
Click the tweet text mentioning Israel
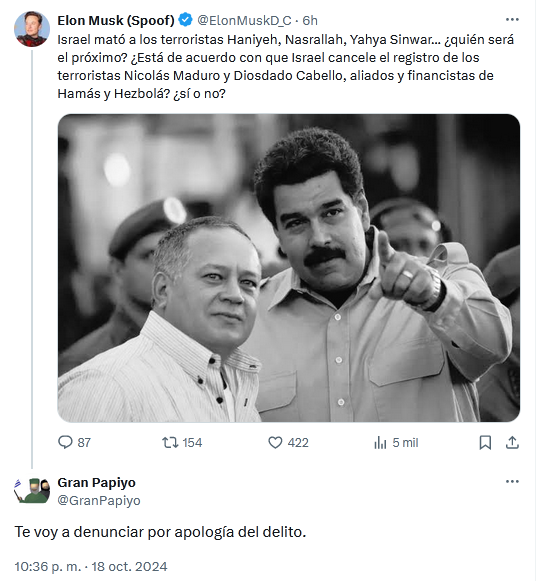[285, 66]
